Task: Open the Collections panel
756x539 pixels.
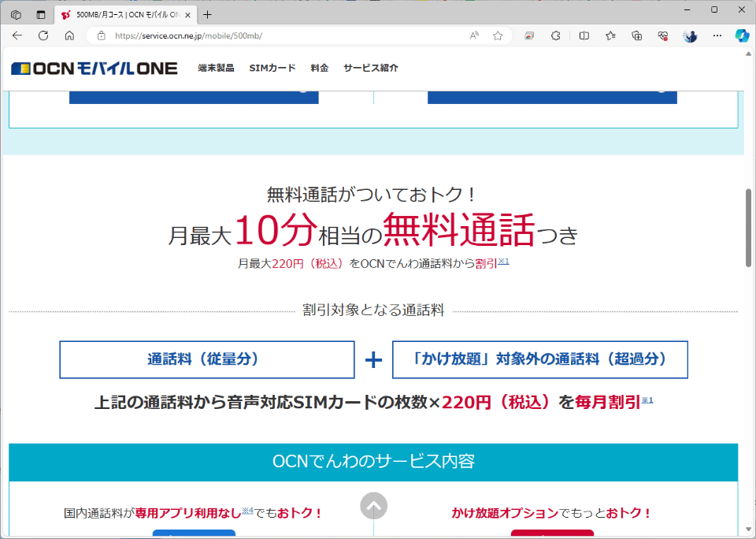Action: pyautogui.click(x=635, y=35)
